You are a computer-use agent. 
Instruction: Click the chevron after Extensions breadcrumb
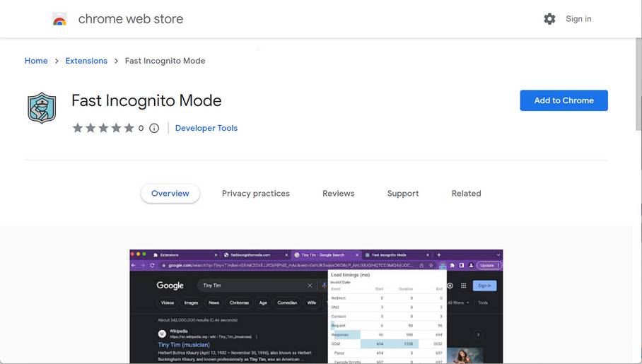pyautogui.click(x=116, y=61)
